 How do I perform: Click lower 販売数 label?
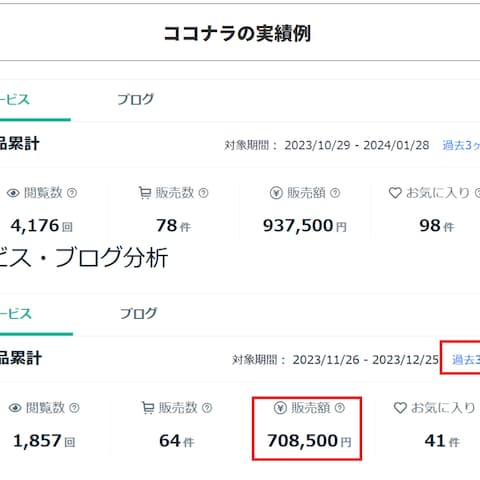pos(178,408)
